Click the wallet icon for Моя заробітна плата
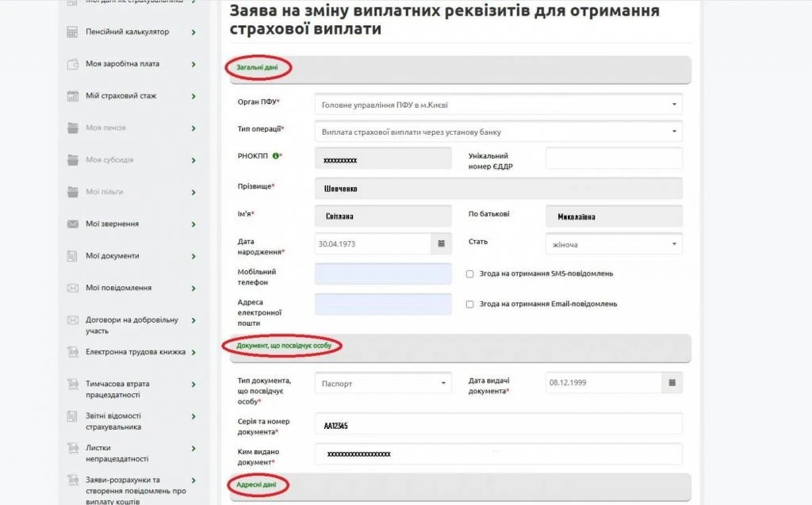 click(x=73, y=64)
